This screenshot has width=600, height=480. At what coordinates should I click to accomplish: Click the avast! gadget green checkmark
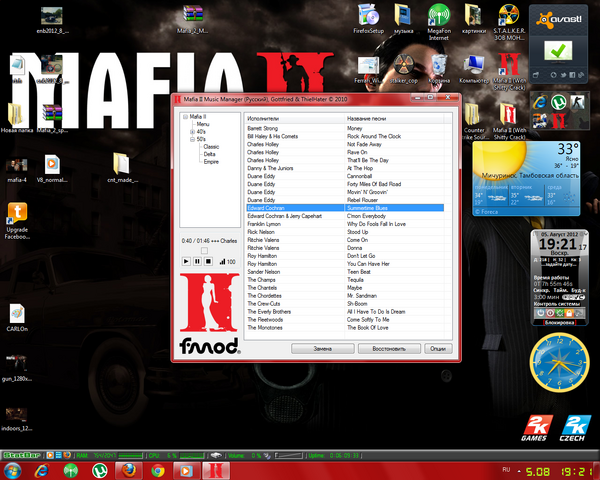[x=558, y=51]
